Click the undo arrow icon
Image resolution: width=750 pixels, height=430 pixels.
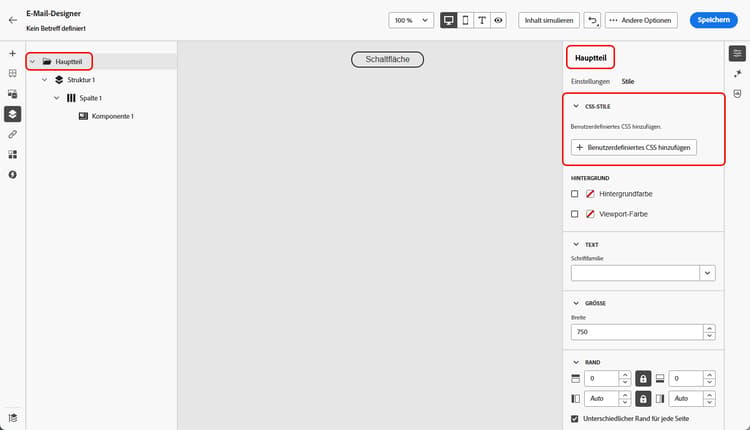pyautogui.click(x=592, y=20)
